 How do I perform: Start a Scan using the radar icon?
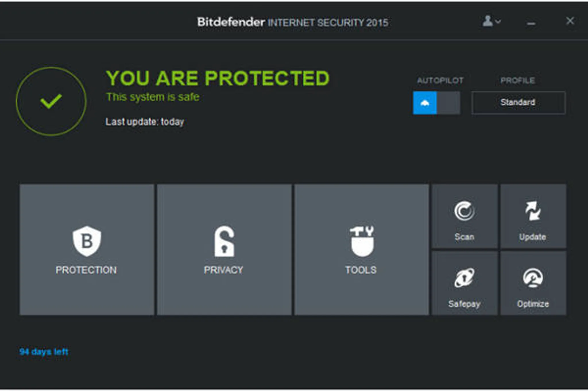point(464,211)
